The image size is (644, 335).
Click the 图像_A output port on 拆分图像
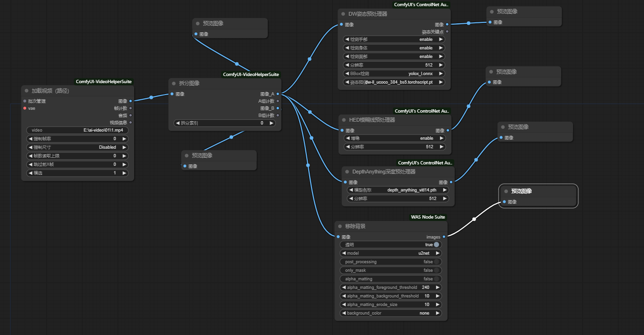(278, 94)
